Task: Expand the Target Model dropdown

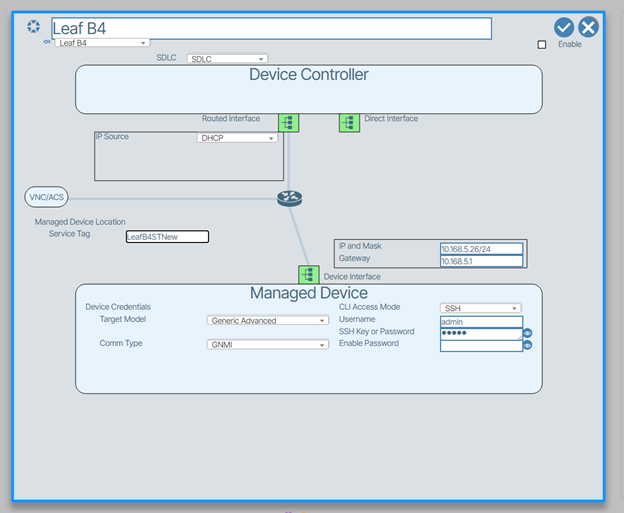Action: click(x=267, y=321)
